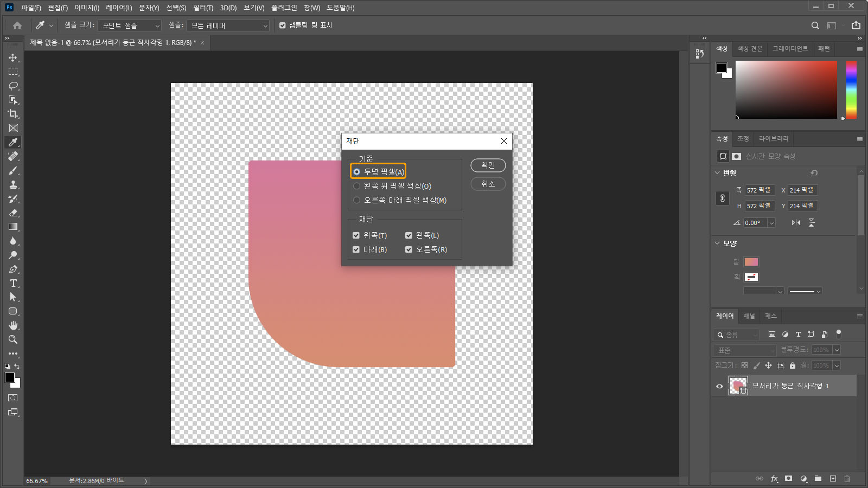Select the Zoom tool
Image resolution: width=868 pixels, height=488 pixels.
(x=13, y=339)
